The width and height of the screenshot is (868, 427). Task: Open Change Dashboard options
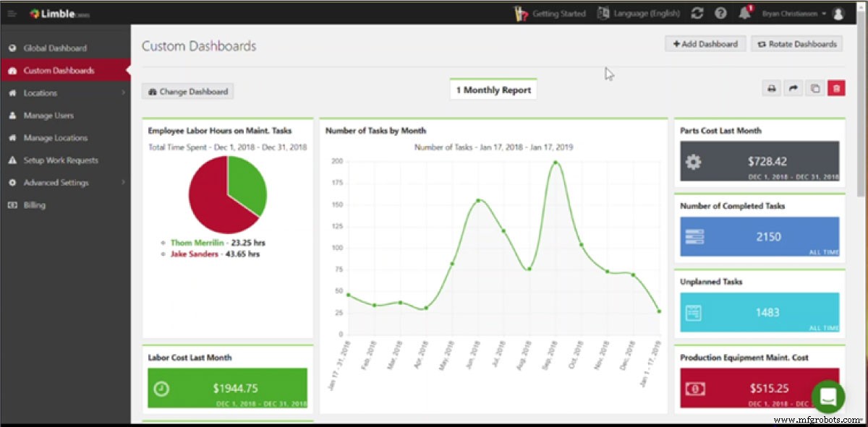tap(188, 91)
